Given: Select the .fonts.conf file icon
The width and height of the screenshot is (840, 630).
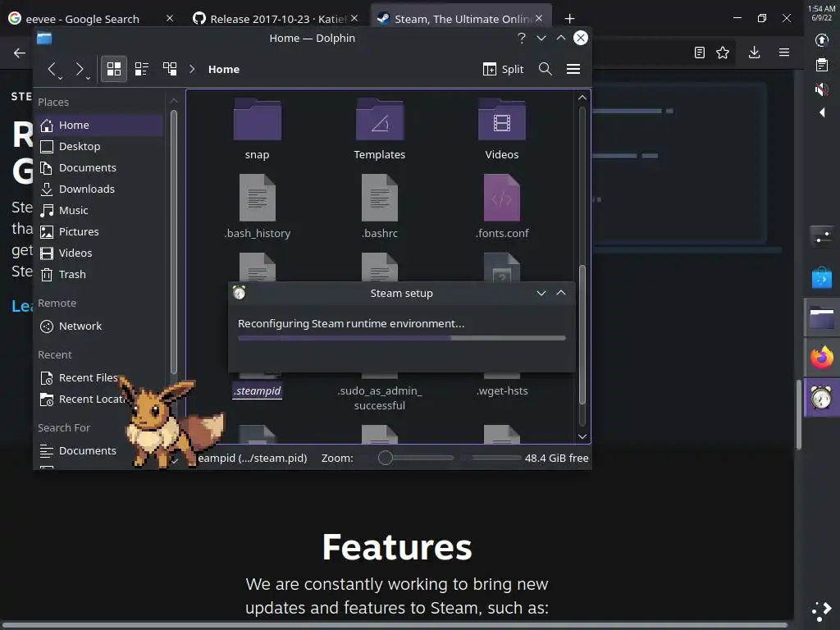Looking at the screenshot, I should (x=501, y=198).
